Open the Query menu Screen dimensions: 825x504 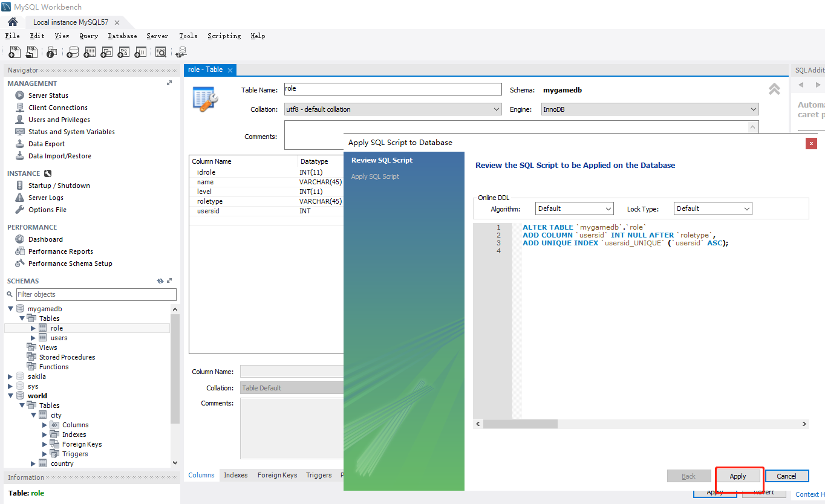point(88,36)
